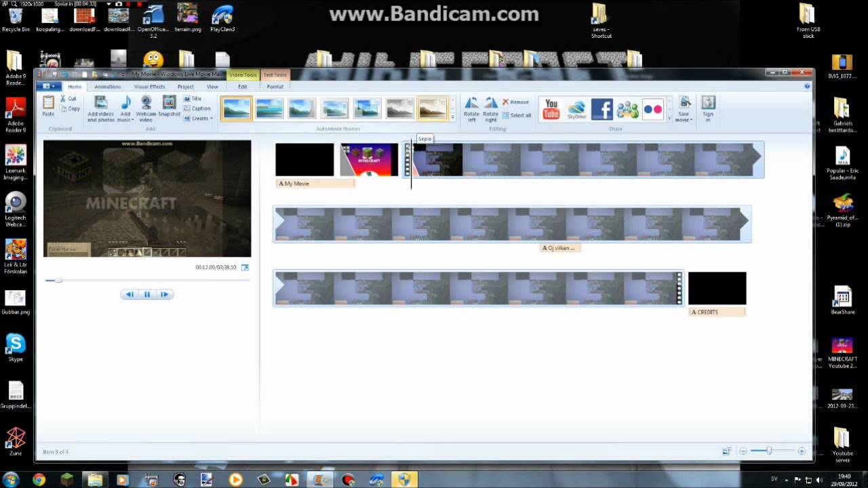The width and height of the screenshot is (868, 488).
Task: Click the Windows Start button
Action: coord(11,480)
